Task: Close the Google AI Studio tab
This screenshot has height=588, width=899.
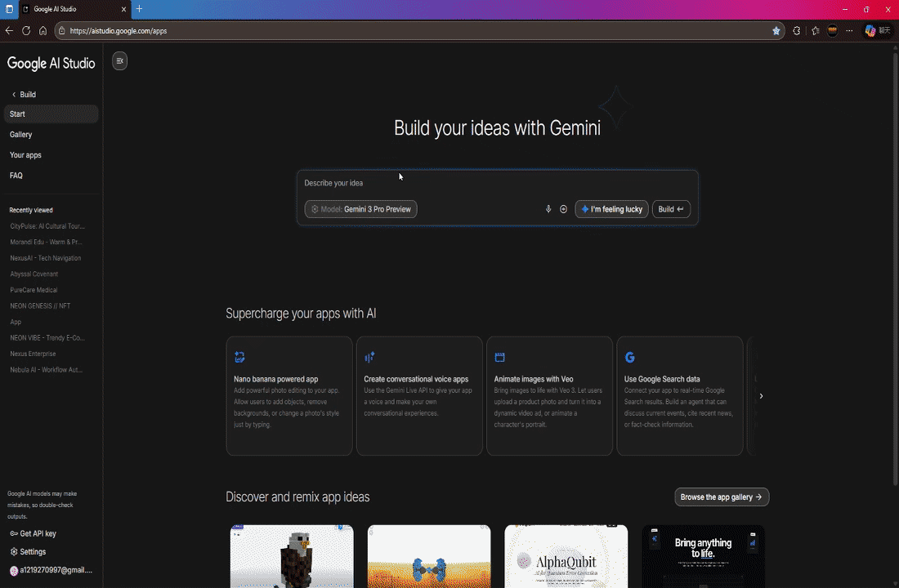Action: click(x=123, y=9)
